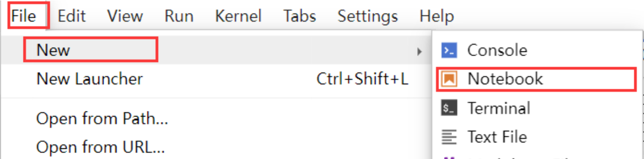
Task: Choose the Text File label in the New submenu
Action: [497, 137]
